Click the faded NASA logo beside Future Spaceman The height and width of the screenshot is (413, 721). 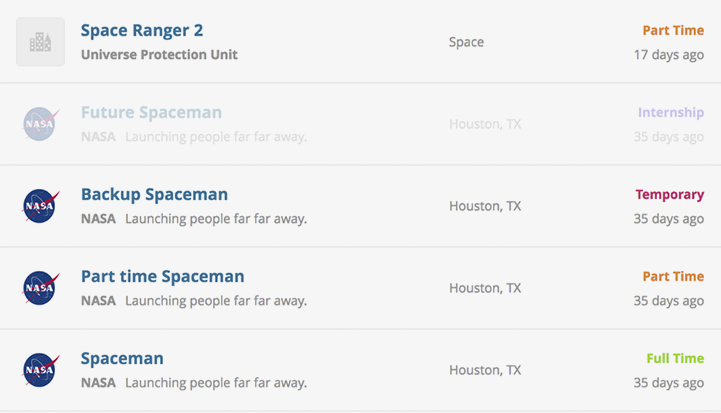tap(40, 124)
